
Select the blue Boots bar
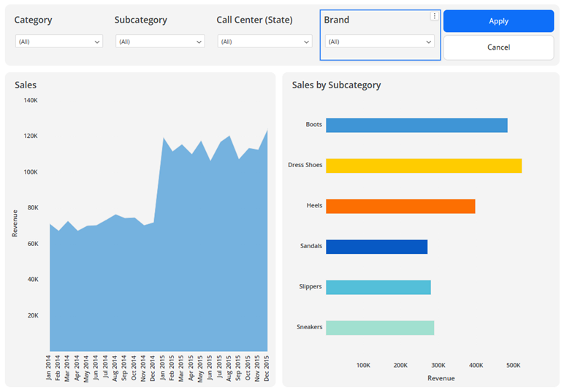pyautogui.click(x=416, y=126)
